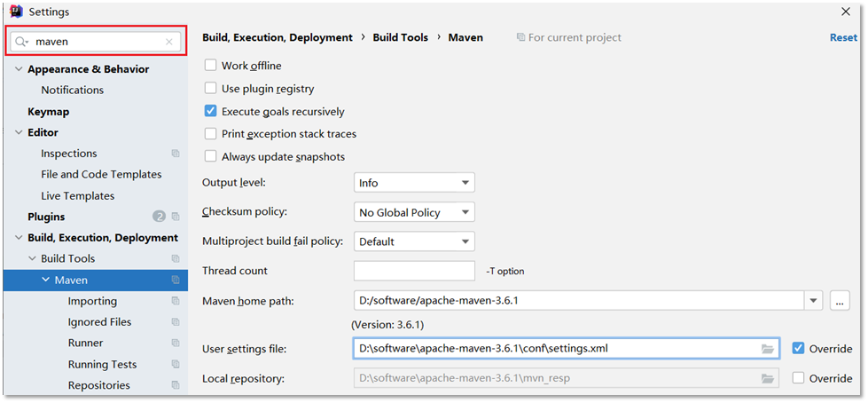The height and width of the screenshot is (403, 868).
Task: Uncheck Execute goals recursively
Action: tap(211, 112)
